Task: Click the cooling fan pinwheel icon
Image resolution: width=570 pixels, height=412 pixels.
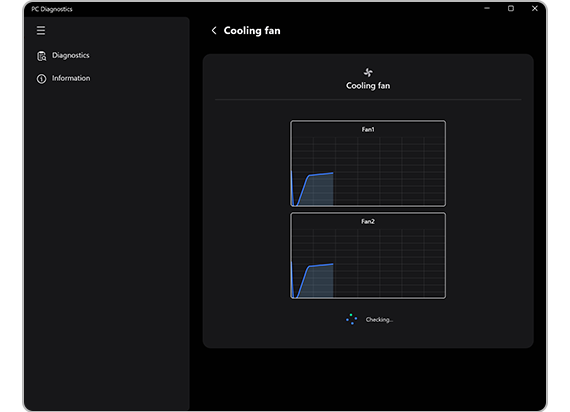Action: click(x=368, y=72)
